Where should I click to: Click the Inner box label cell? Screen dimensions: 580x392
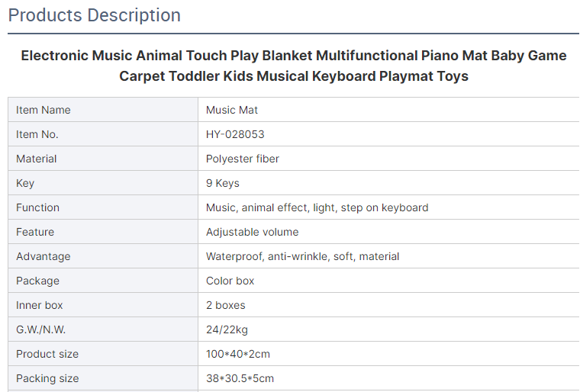click(x=103, y=305)
